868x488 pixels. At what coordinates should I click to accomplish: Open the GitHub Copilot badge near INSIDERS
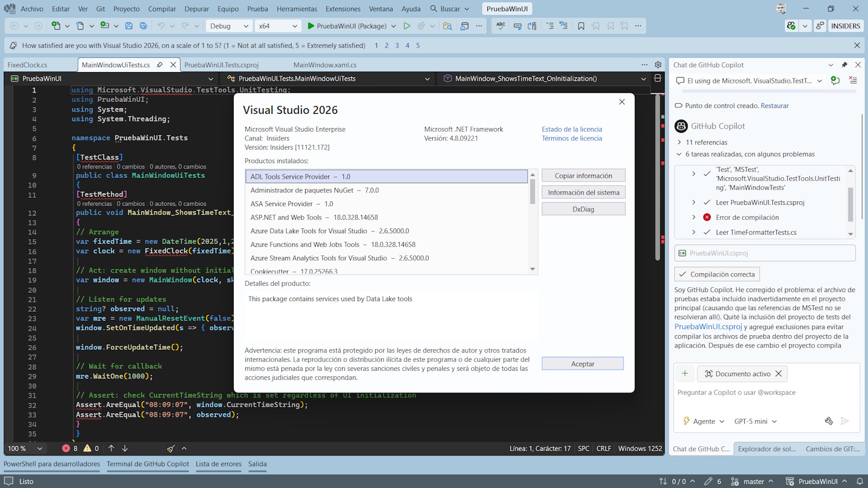click(790, 25)
